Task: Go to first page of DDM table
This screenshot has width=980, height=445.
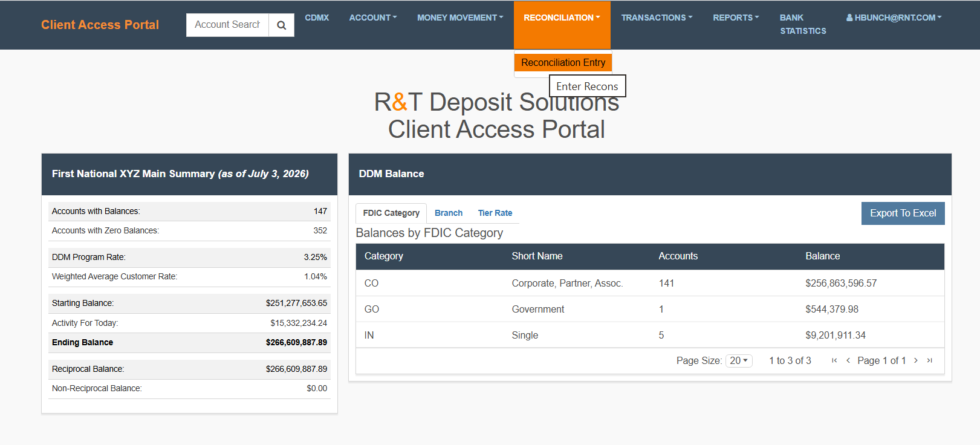Action: coord(834,360)
